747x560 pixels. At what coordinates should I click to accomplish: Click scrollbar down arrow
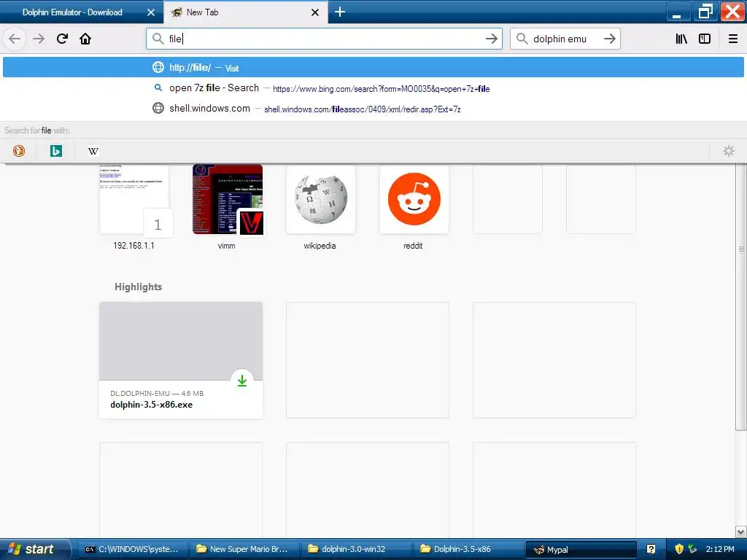pos(741,532)
